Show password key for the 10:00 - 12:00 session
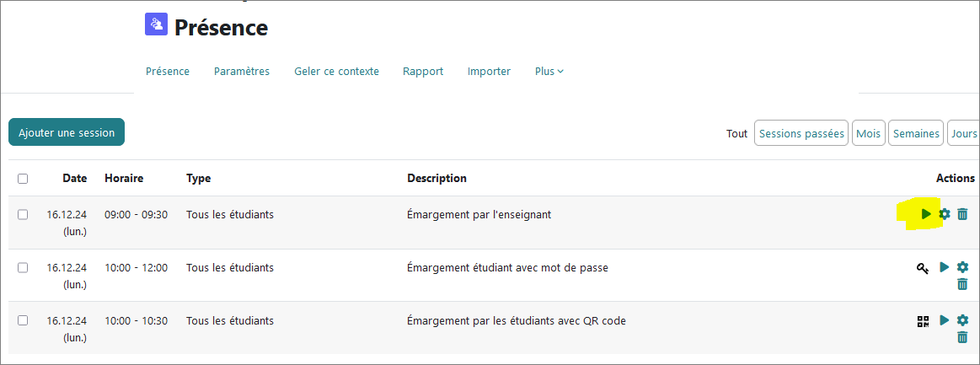The height and width of the screenshot is (365, 980). pyautogui.click(x=923, y=268)
